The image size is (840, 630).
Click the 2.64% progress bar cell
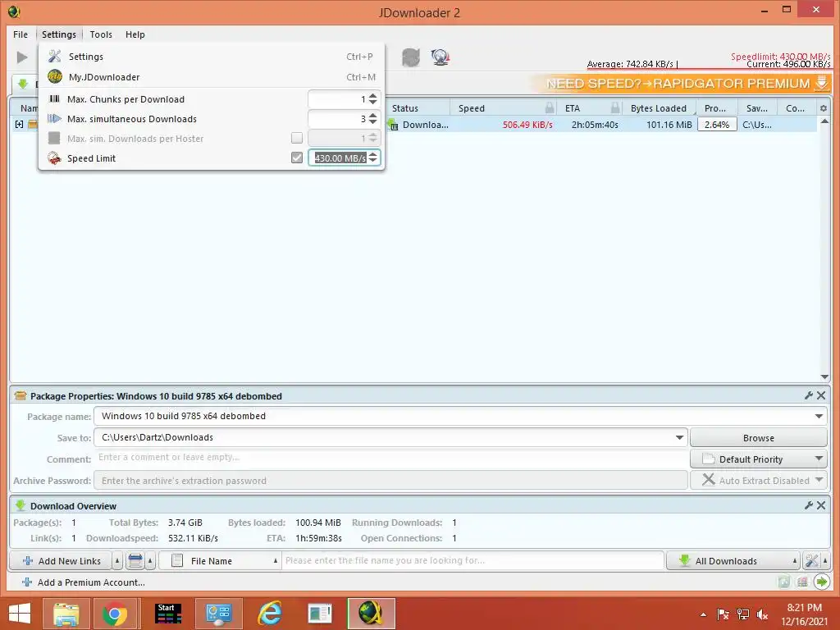pos(717,125)
